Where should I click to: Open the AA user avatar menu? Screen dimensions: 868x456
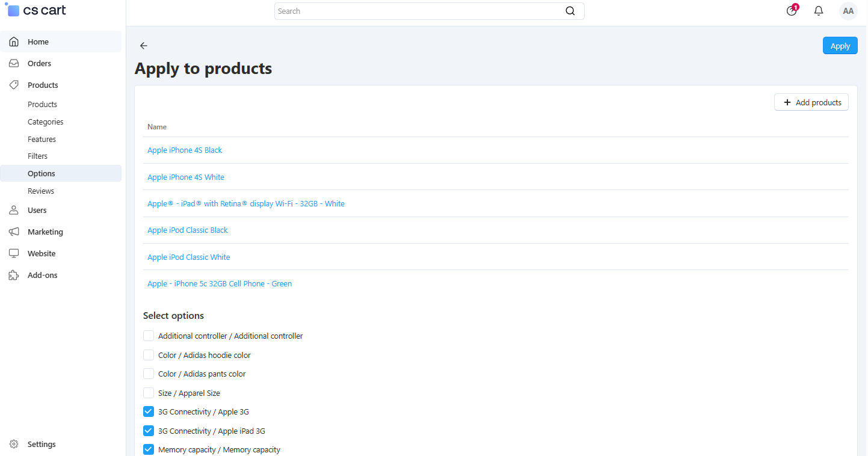(848, 11)
